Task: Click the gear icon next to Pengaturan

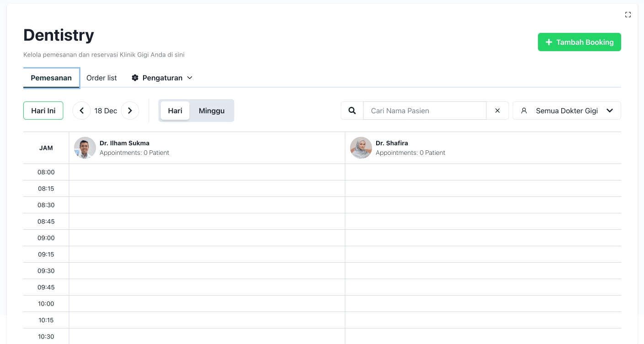Action: point(135,78)
